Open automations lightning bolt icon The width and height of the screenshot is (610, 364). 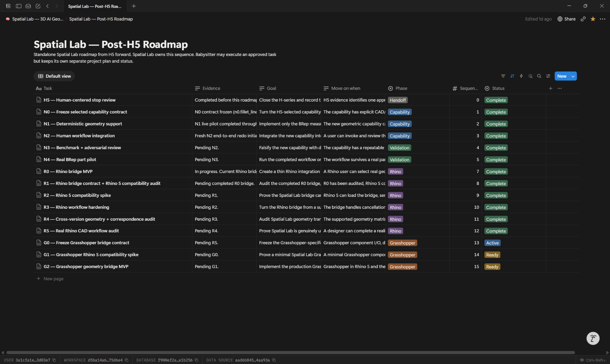pyautogui.click(x=521, y=76)
